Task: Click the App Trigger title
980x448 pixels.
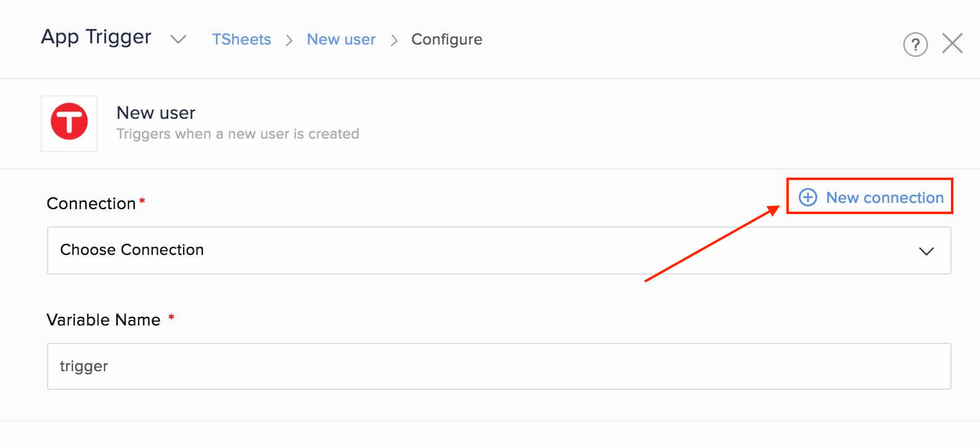Action: [96, 37]
